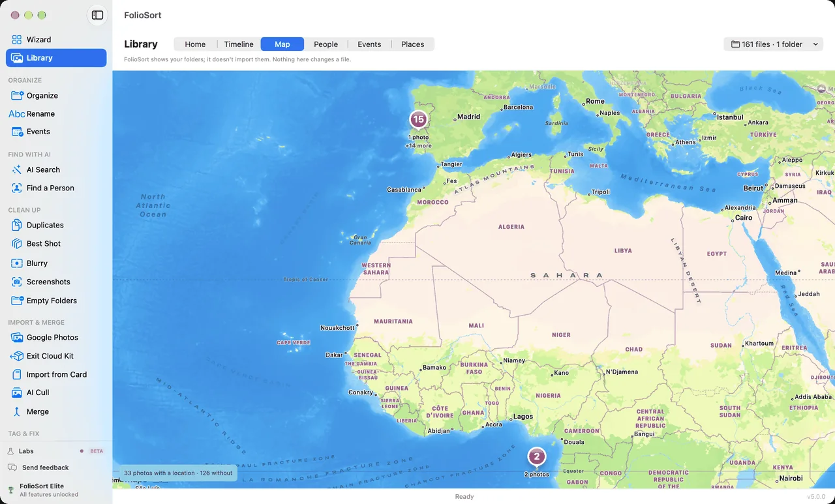
Task: Select the Import from Card icon
Action: (x=17, y=375)
